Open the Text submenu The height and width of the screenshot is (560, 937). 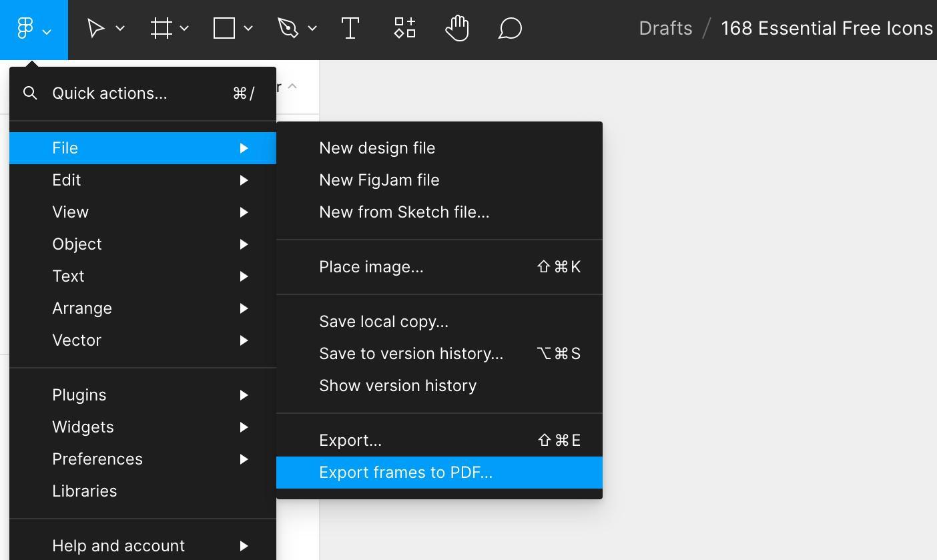click(x=143, y=276)
